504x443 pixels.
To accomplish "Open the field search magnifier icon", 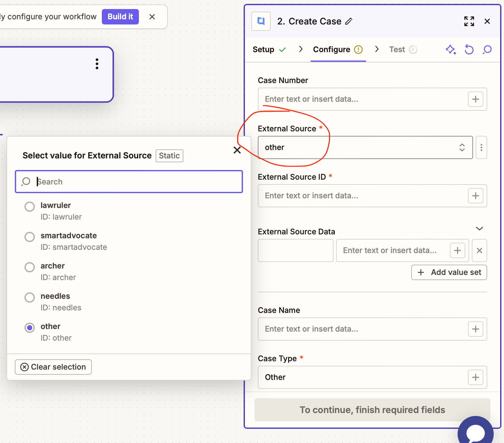I will 487,50.
